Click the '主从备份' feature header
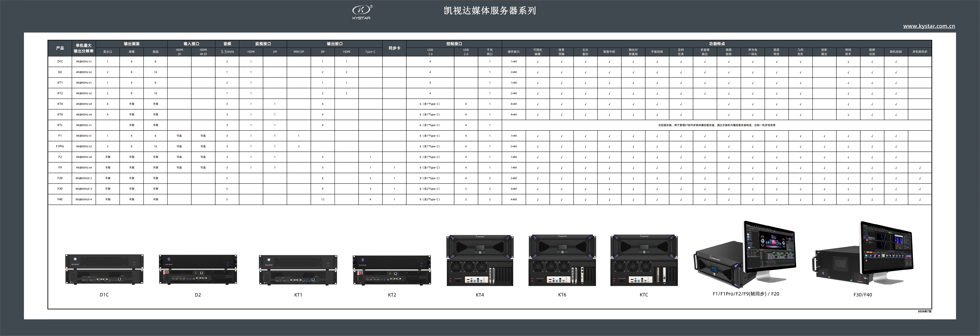The height and width of the screenshot is (336, 980). coord(586,52)
